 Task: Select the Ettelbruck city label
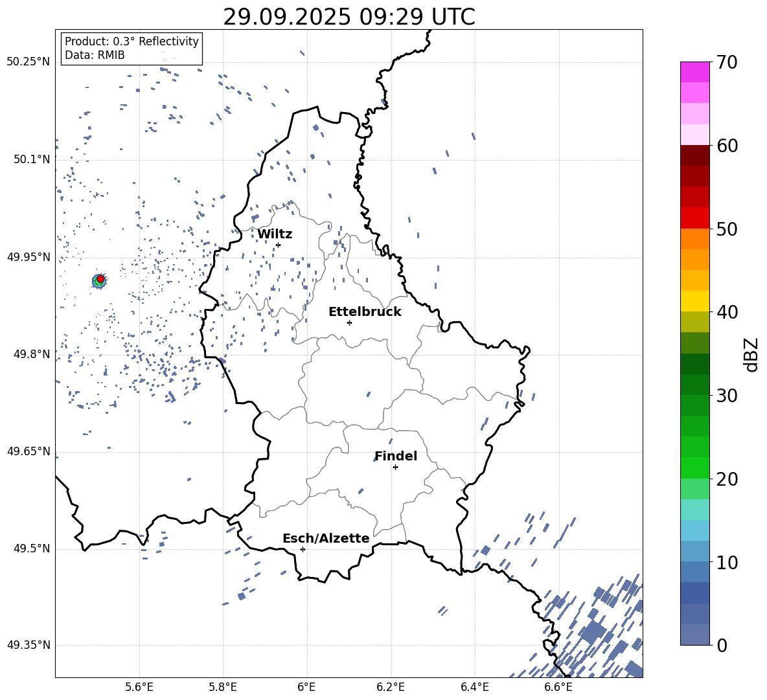(365, 312)
